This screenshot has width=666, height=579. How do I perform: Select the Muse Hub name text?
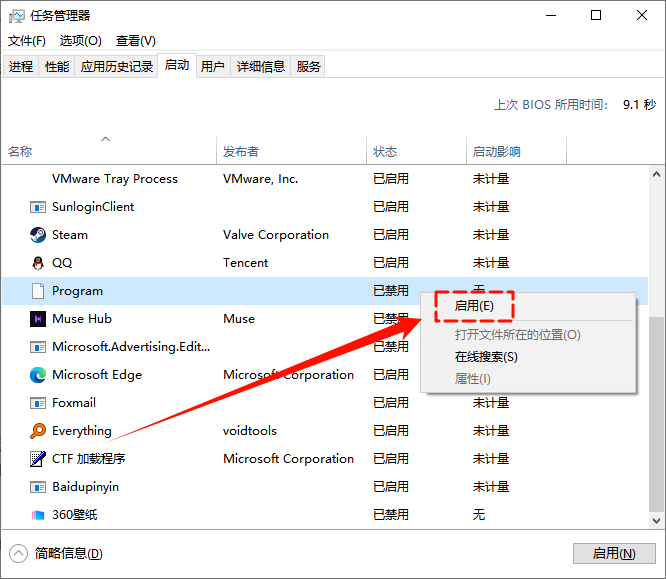(x=82, y=319)
